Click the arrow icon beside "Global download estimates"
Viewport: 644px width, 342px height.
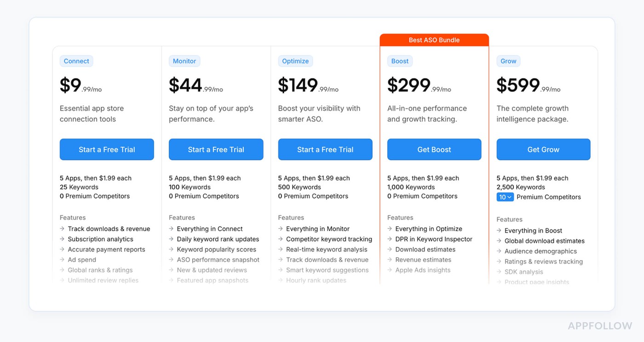click(498, 240)
